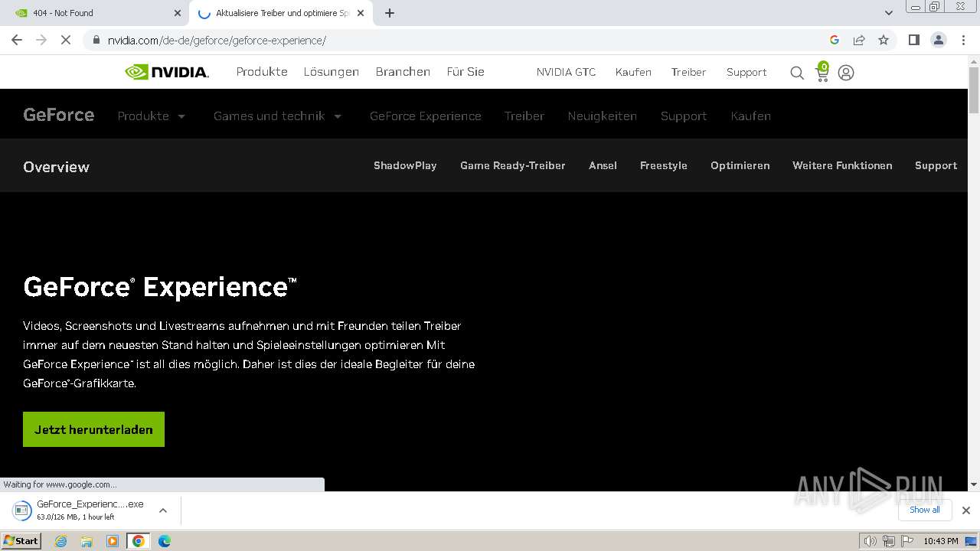
Task: Open the Für Sie menu
Action: tap(465, 72)
